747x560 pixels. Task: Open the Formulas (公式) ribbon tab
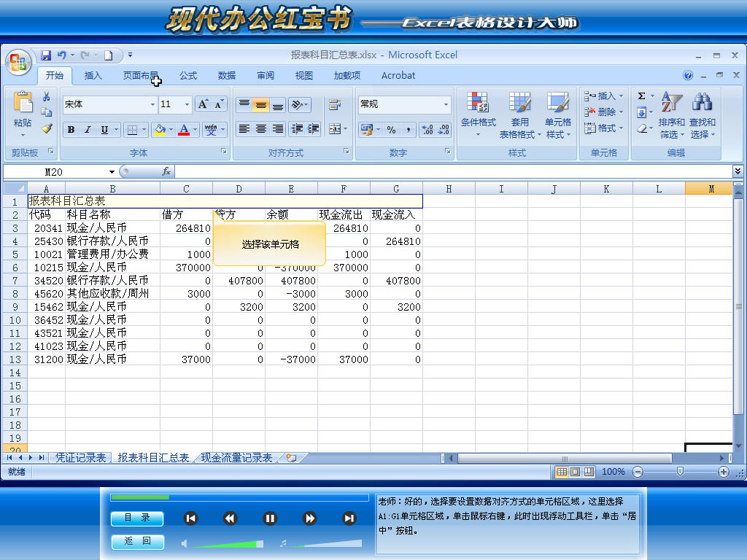188,75
